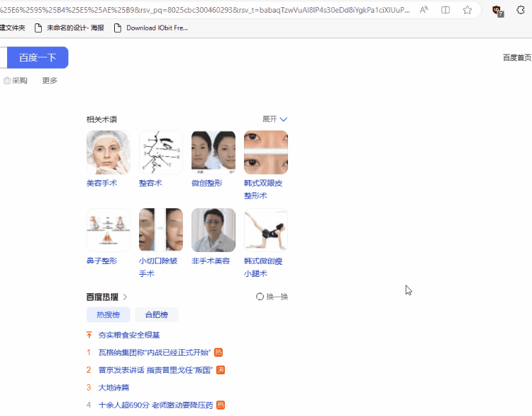
Task: Open hot search 十余人超690分 老师激动要降压药
Action: (156, 405)
